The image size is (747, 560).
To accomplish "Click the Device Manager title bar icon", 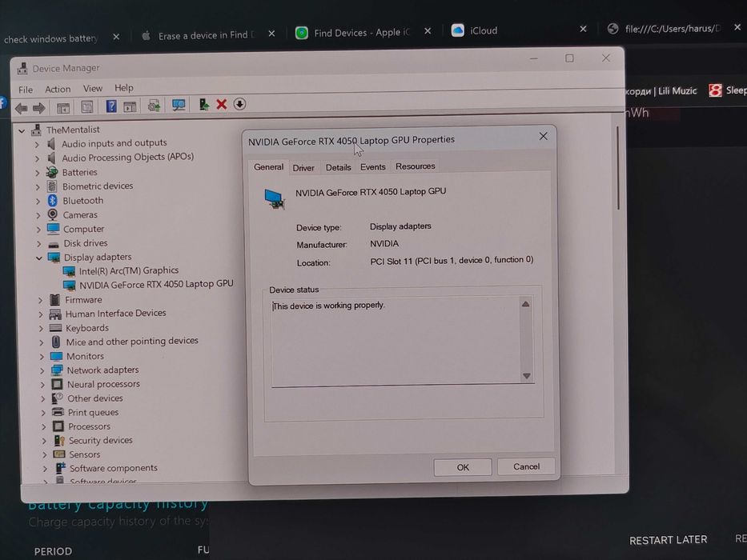I will (x=22, y=69).
